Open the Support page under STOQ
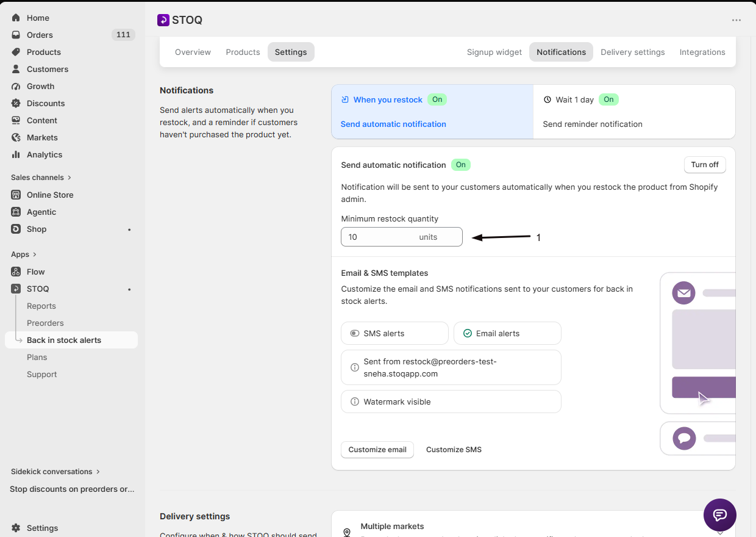The image size is (756, 537). click(x=42, y=374)
